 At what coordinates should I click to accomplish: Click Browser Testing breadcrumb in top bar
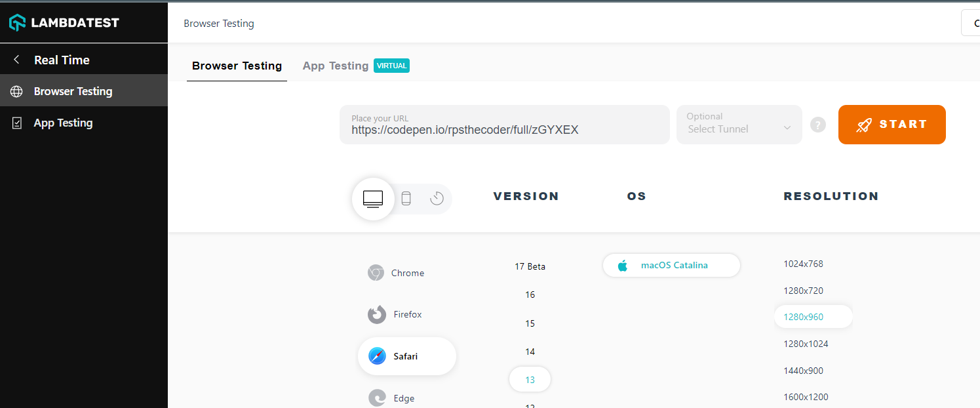click(219, 24)
